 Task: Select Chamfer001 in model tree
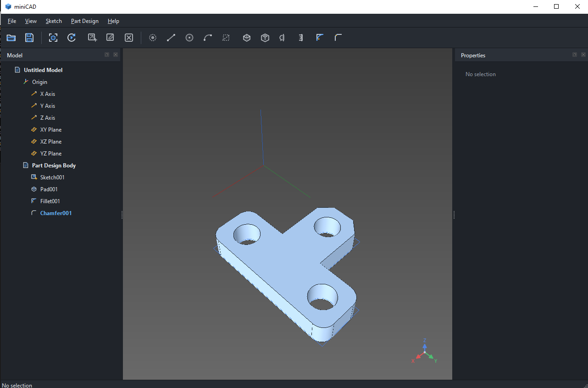point(56,213)
